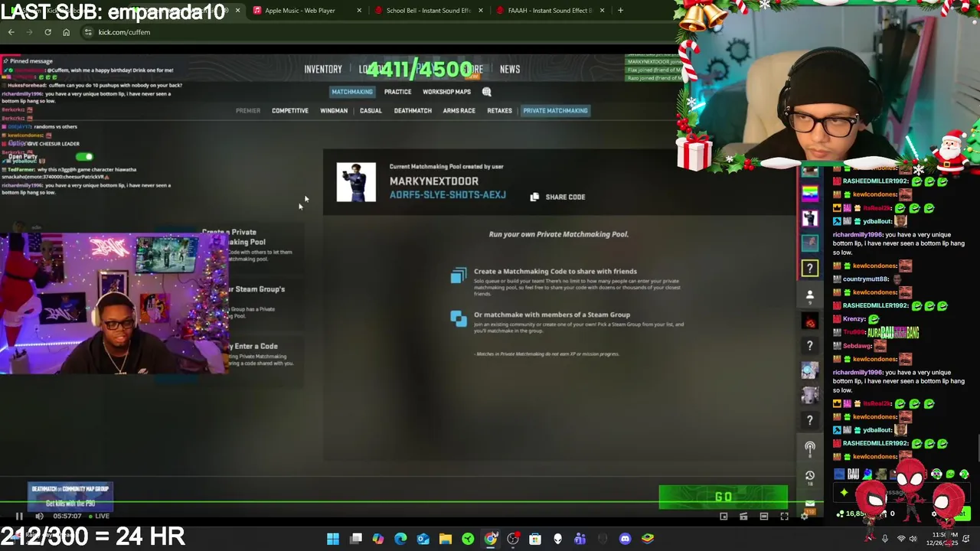
Task: Open the Windows Start menu
Action: tap(333, 539)
